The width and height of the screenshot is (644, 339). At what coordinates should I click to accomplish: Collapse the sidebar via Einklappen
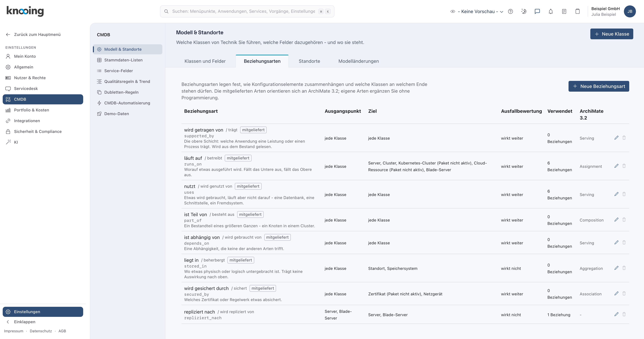point(43,322)
